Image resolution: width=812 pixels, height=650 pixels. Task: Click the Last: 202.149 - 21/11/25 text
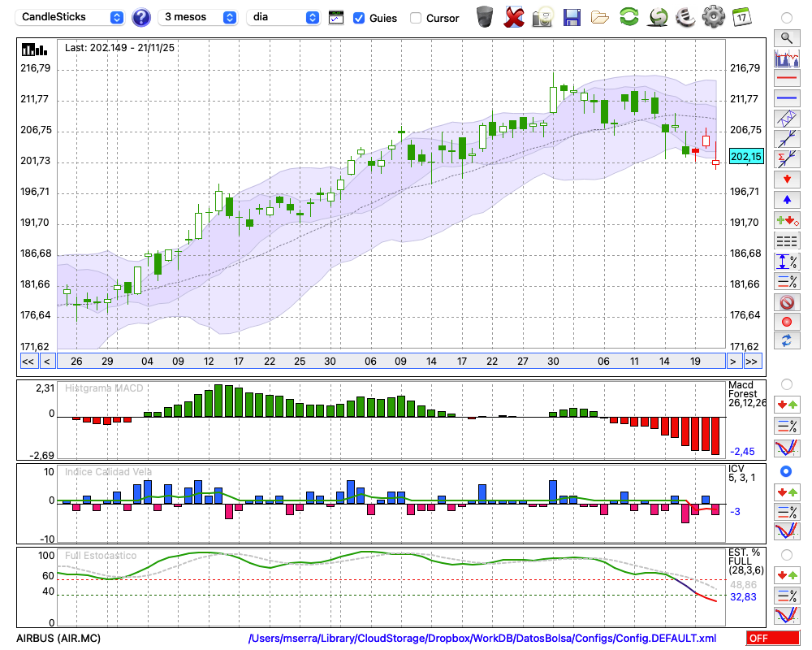point(119,48)
